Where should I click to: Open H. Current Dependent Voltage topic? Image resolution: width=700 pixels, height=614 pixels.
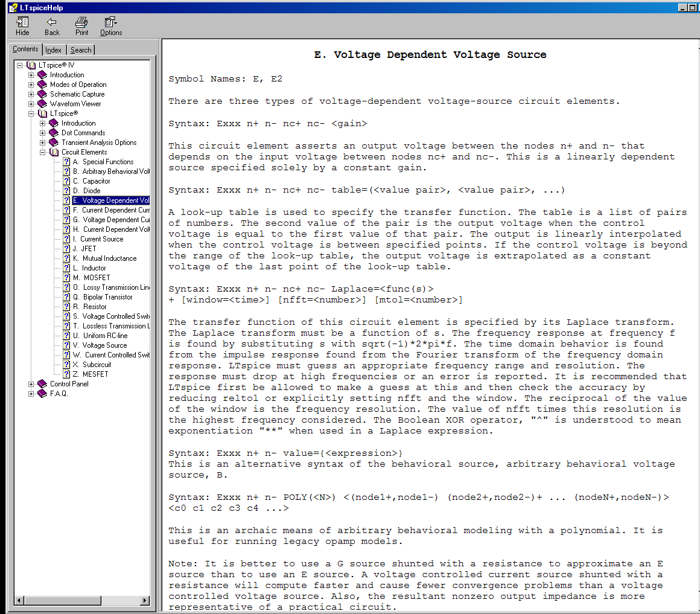[x=111, y=229]
